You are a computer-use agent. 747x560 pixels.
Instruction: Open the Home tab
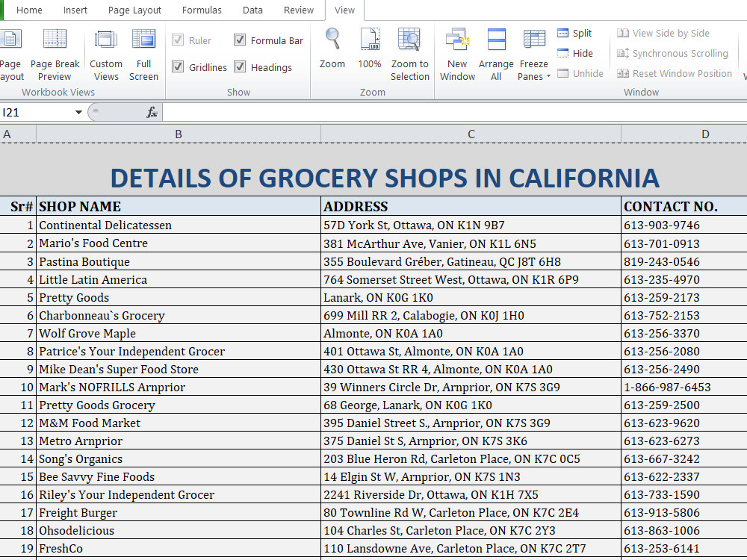click(29, 10)
